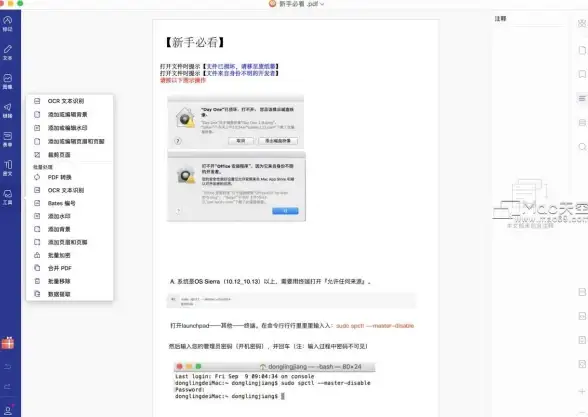
Task: Select PDF 转换 batch menu entry
Action: (x=70, y=177)
